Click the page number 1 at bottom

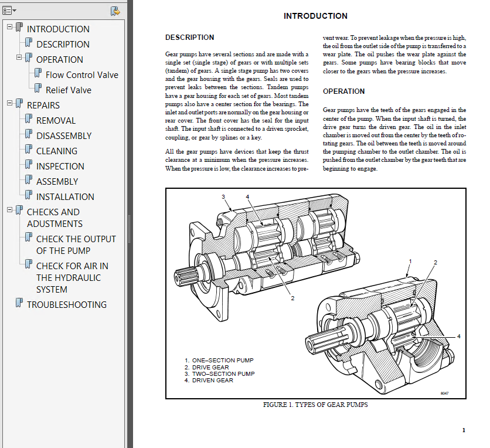[x=464, y=430]
